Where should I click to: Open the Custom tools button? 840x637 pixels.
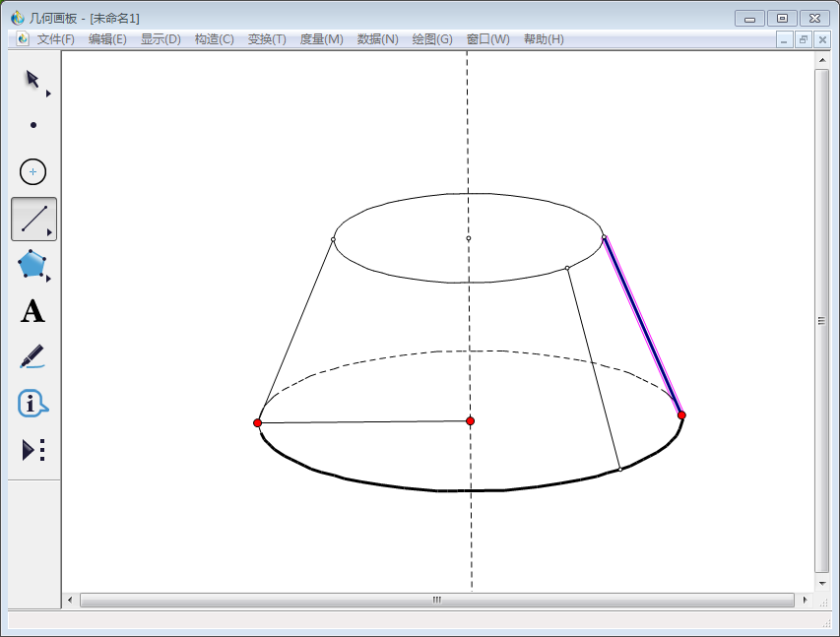tap(32, 450)
